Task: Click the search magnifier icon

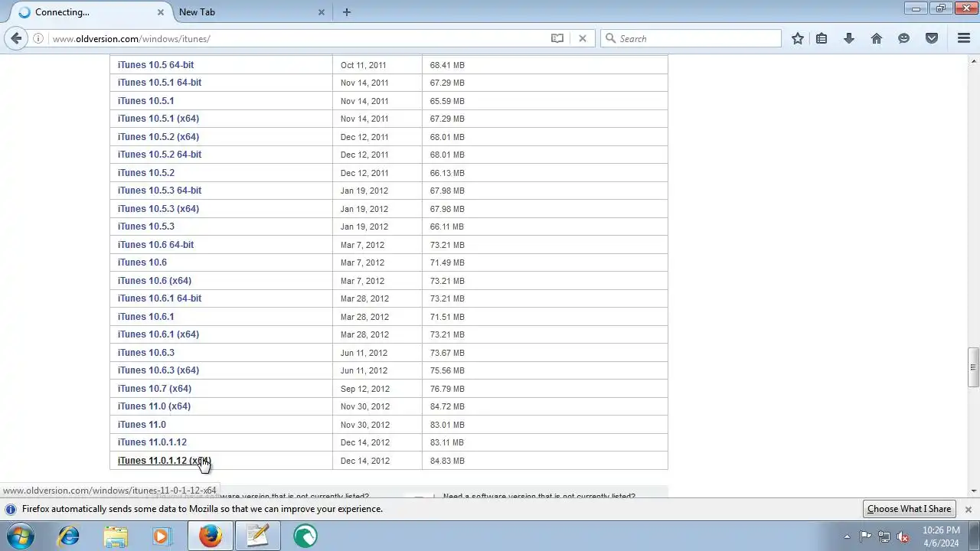Action: tap(610, 38)
